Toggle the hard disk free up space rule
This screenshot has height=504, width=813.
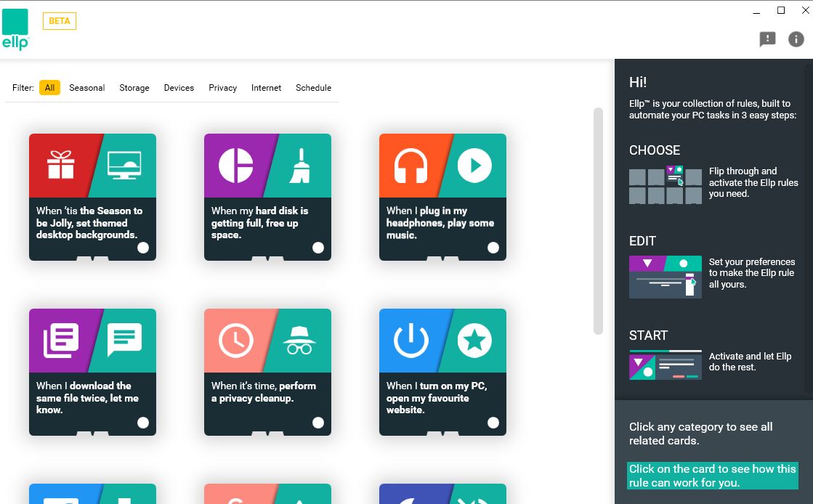tap(318, 248)
